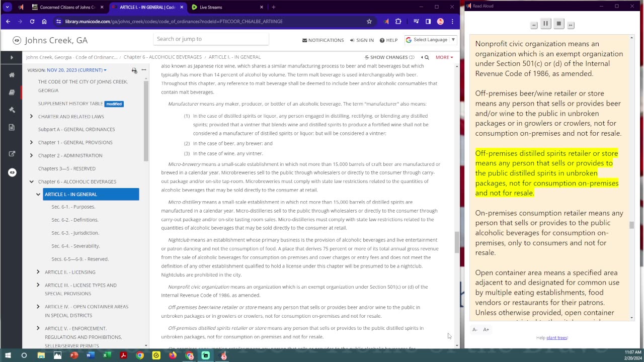This screenshot has height=362, width=644.
Task: Open the document icon in left rail
Action: coord(12,127)
